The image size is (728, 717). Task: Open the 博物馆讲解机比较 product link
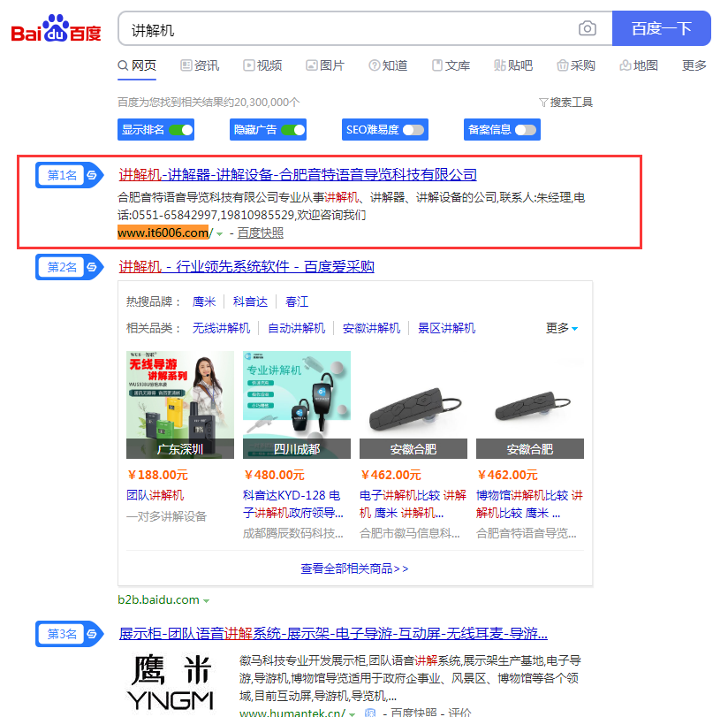point(529,504)
